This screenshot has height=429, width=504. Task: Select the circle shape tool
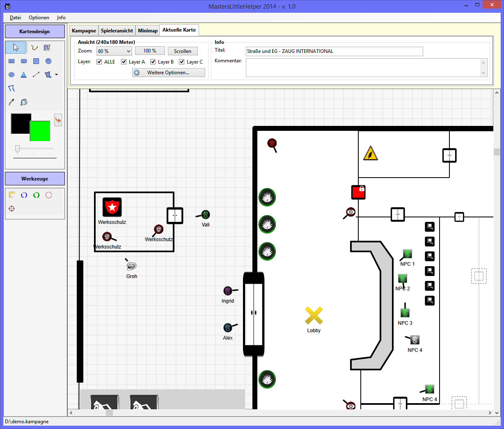click(x=48, y=61)
